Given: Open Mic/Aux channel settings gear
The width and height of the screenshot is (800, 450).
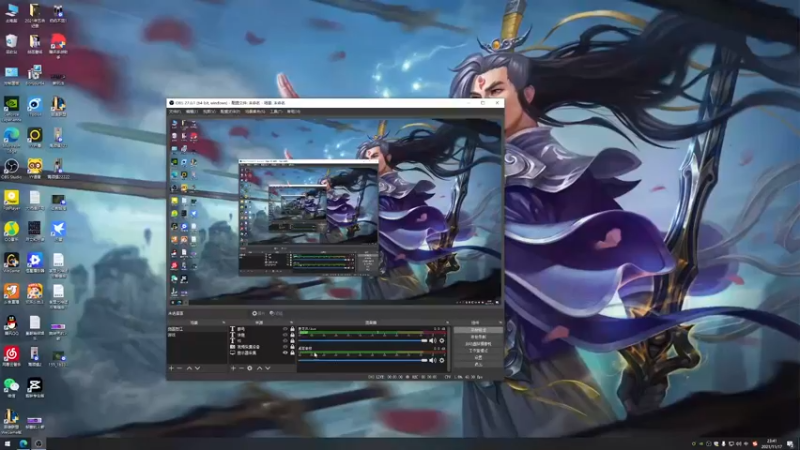Looking at the screenshot, I should 442,340.
